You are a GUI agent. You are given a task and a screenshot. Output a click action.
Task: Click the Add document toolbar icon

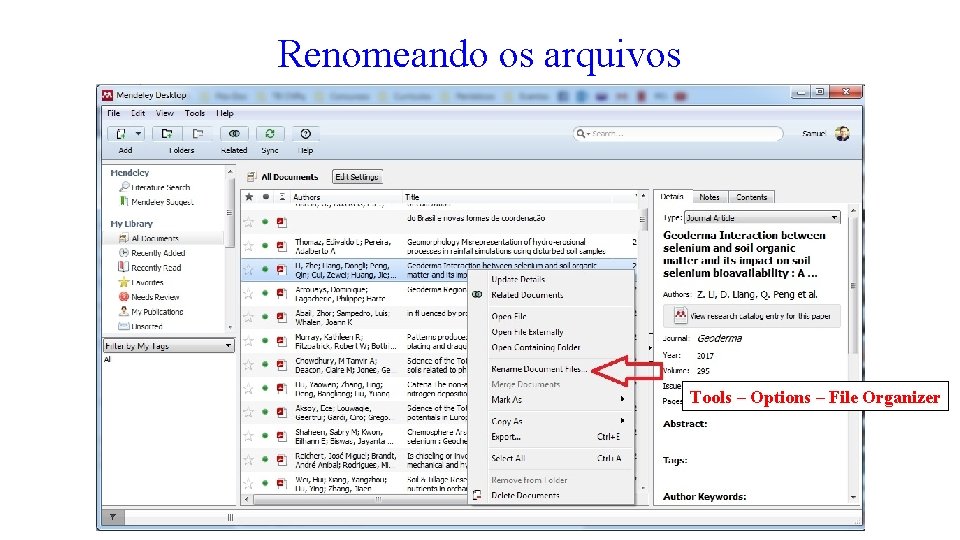(x=121, y=133)
